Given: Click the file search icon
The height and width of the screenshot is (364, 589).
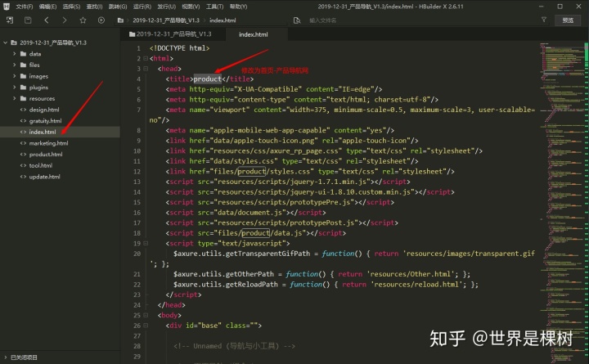Looking at the screenshot, I should click(x=297, y=20).
